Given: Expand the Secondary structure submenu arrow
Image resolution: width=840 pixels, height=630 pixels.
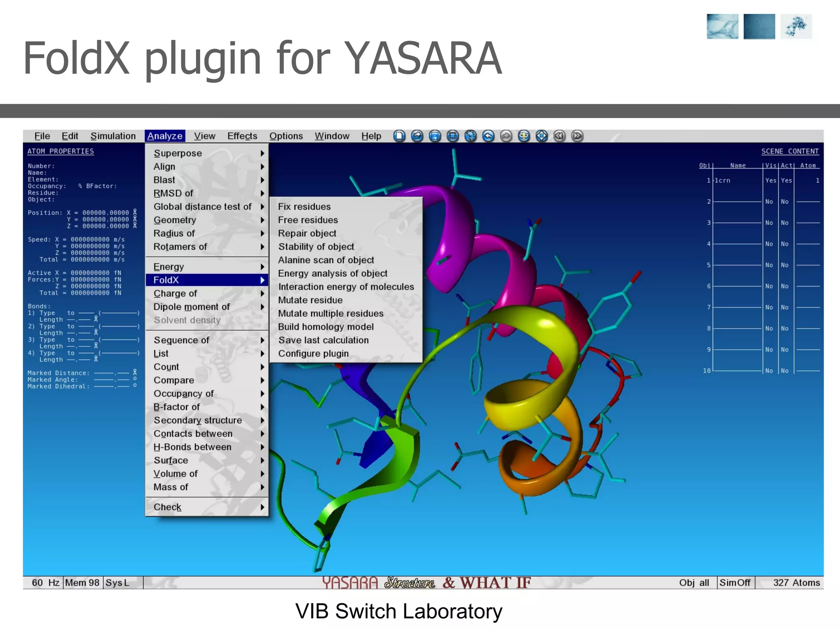Looking at the screenshot, I should click(262, 420).
